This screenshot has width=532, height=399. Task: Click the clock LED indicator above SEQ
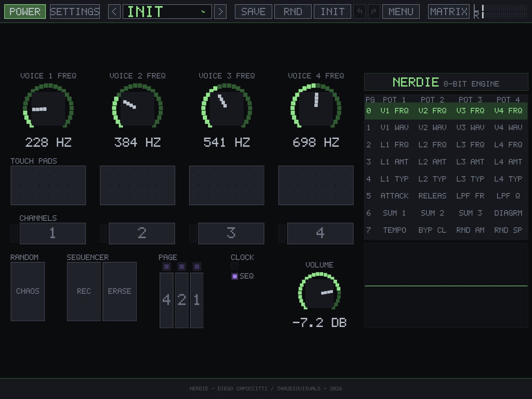point(235,266)
